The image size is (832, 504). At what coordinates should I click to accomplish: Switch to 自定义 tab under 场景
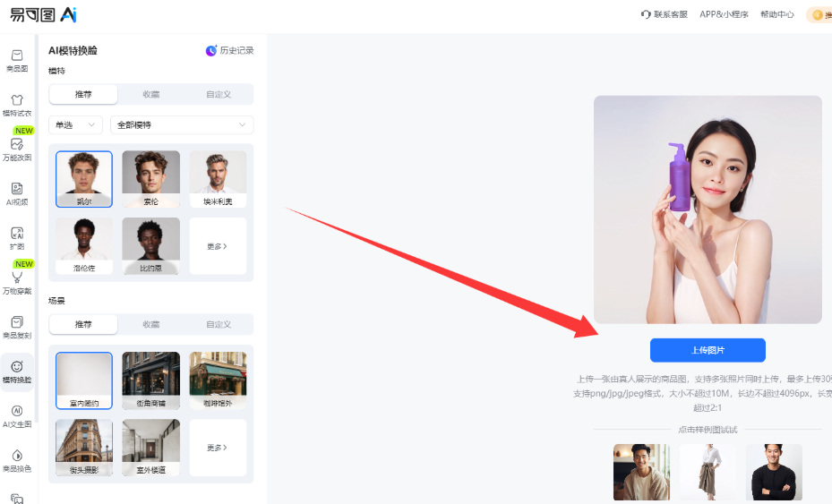tap(219, 324)
